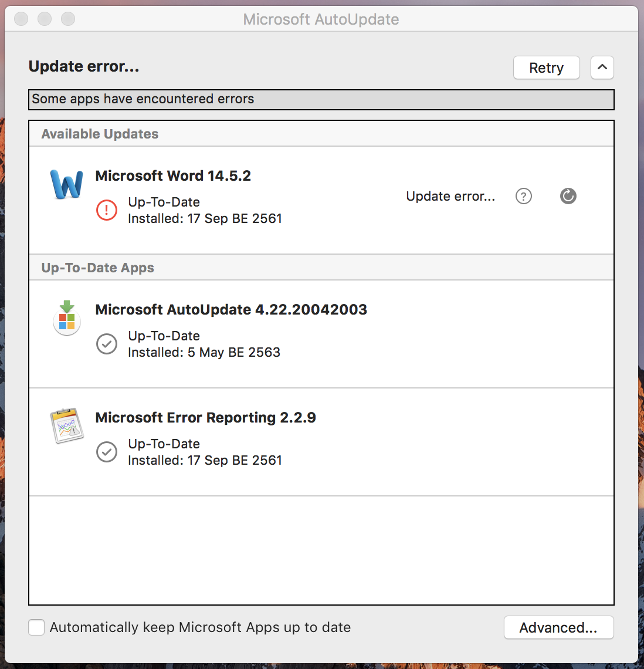The height and width of the screenshot is (669, 644).
Task: Select the Microsoft Error Reporting 2.2.9 title
Action: point(205,417)
